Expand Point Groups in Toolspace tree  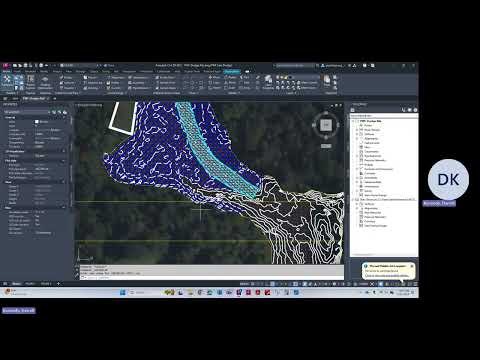click(x=357, y=130)
